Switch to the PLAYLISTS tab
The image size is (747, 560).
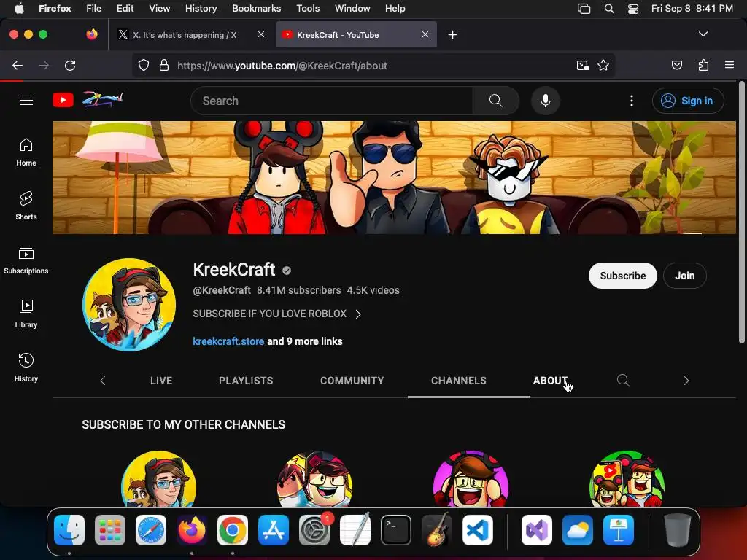point(246,381)
